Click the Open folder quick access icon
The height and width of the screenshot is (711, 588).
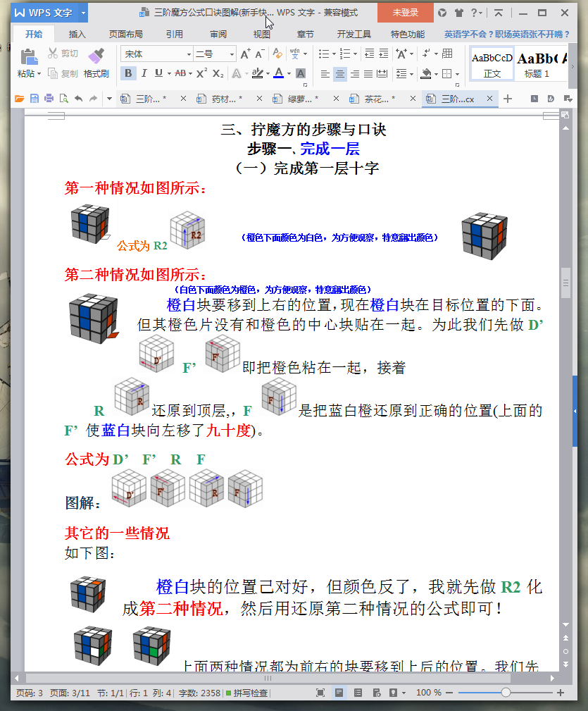[19, 99]
